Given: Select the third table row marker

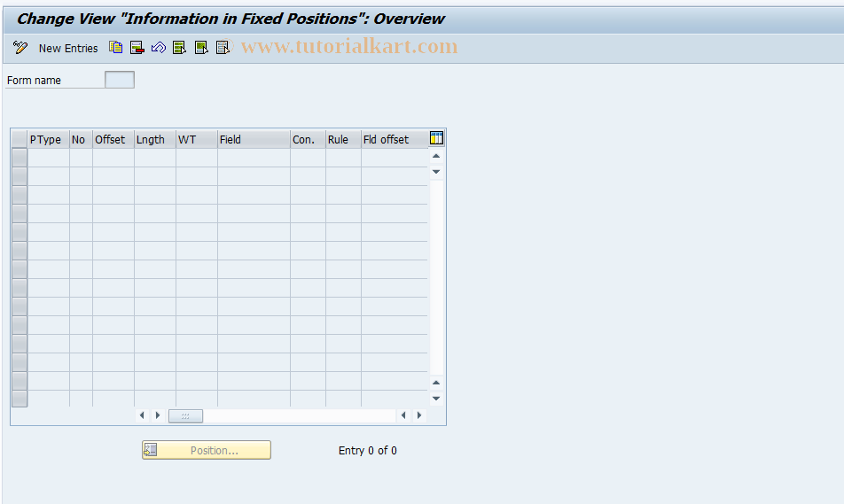Looking at the screenshot, I should tap(20, 195).
